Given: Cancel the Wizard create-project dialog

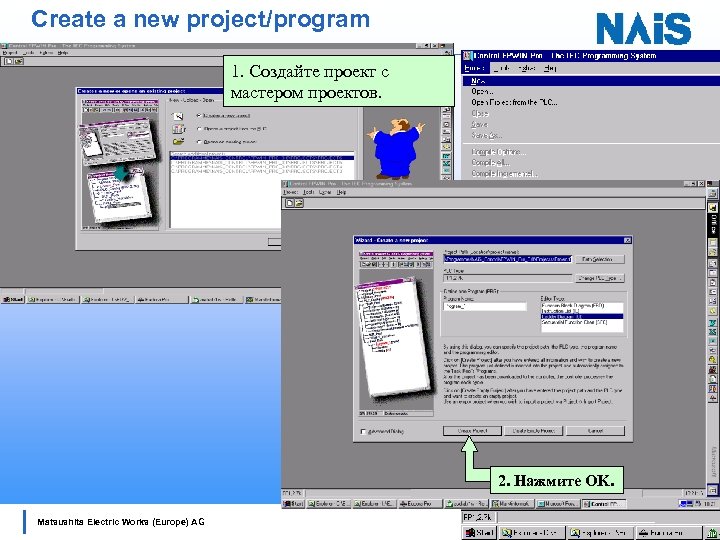Looking at the screenshot, I should click(595, 431).
